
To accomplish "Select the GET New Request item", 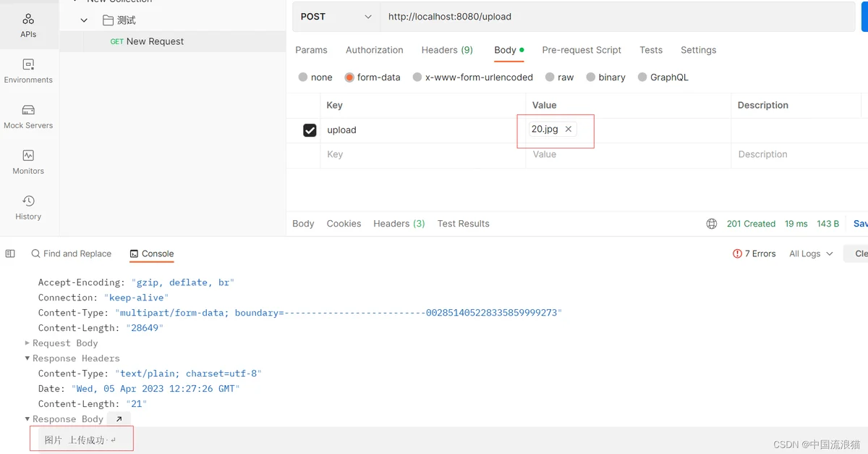I will [172, 41].
